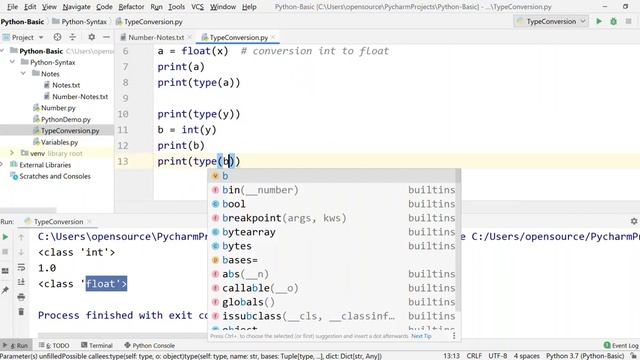Open the Window menu
640x360 pixels.
click(x=223, y=7)
